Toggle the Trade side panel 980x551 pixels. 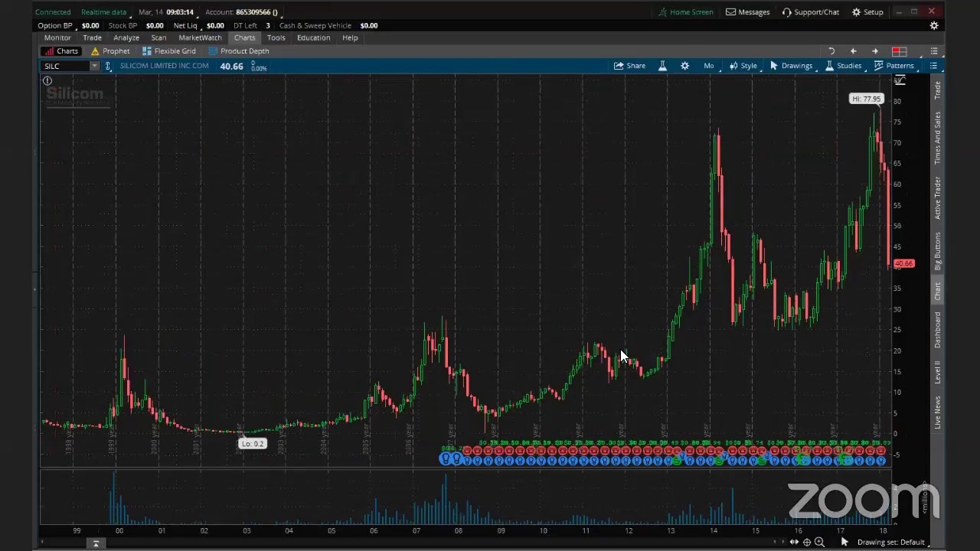[x=937, y=90]
